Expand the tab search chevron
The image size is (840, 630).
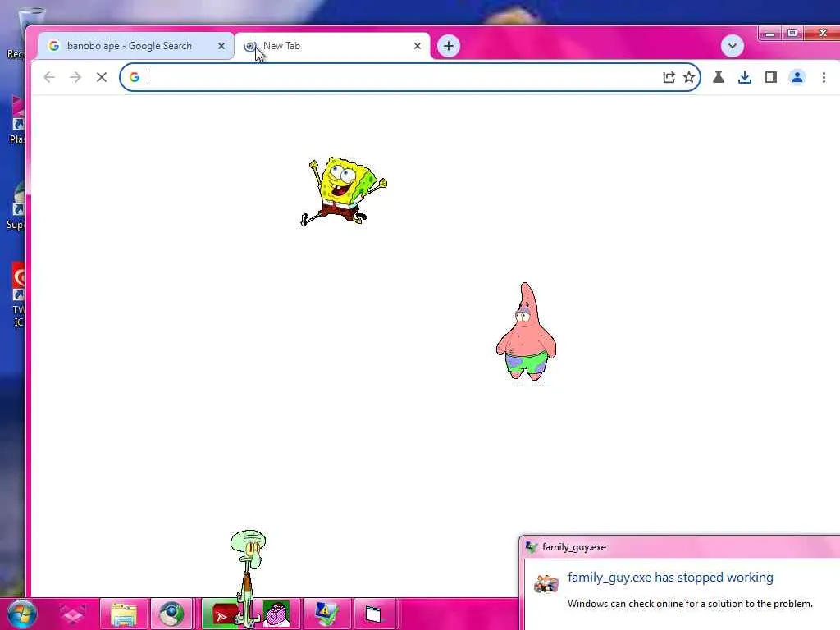coord(733,46)
